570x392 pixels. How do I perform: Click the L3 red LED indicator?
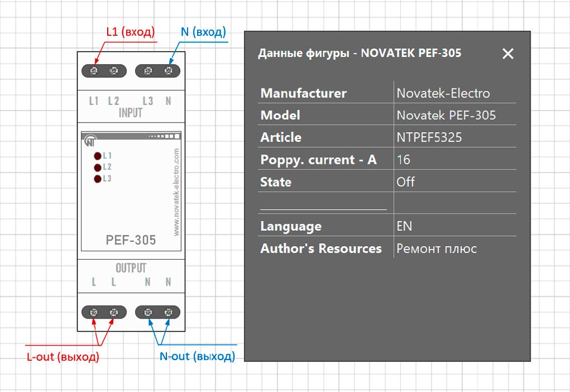[x=97, y=179]
